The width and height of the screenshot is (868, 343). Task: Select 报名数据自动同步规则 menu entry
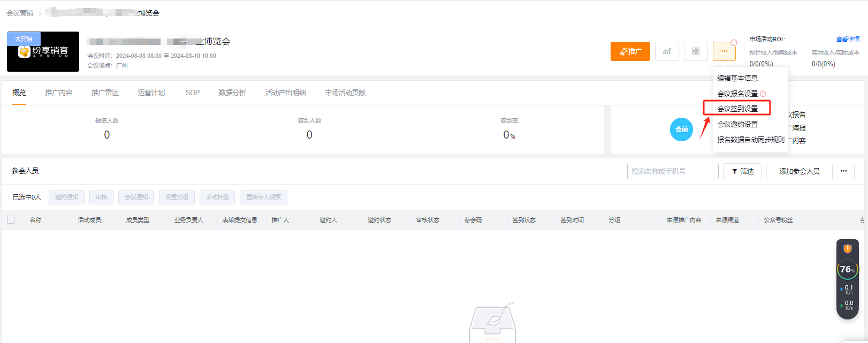750,140
